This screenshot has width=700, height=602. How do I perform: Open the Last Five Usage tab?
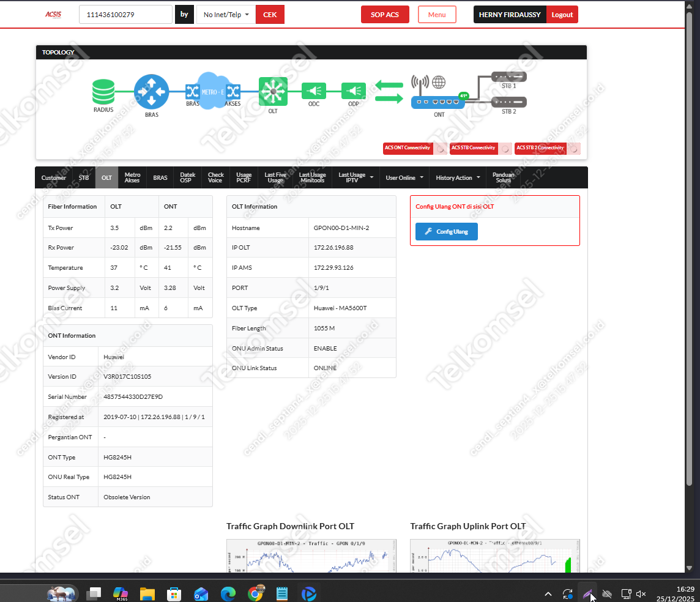coord(275,177)
